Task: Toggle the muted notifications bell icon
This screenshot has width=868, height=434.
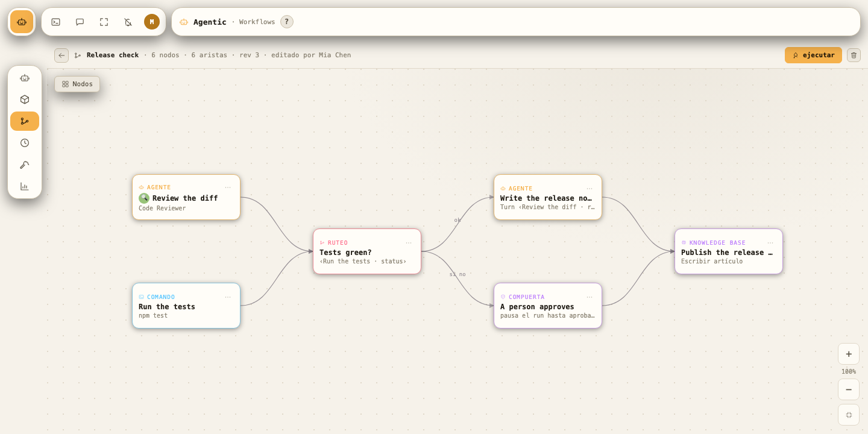Action: [x=128, y=22]
